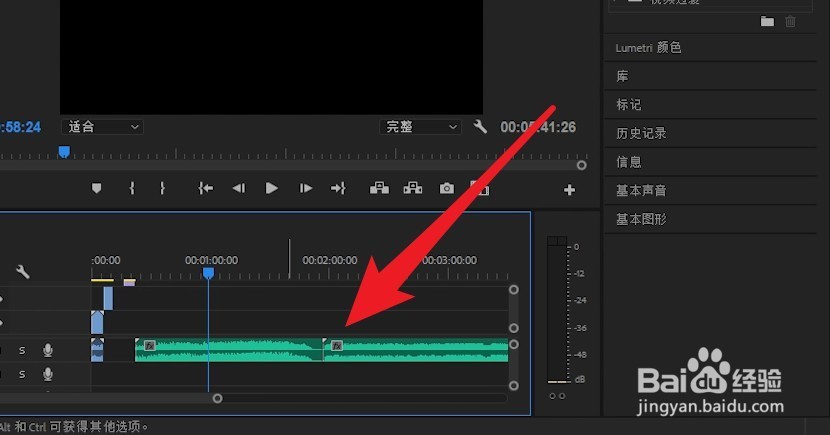Play the sequence in program monitor
Image resolution: width=830 pixels, height=435 pixels.
click(x=272, y=188)
